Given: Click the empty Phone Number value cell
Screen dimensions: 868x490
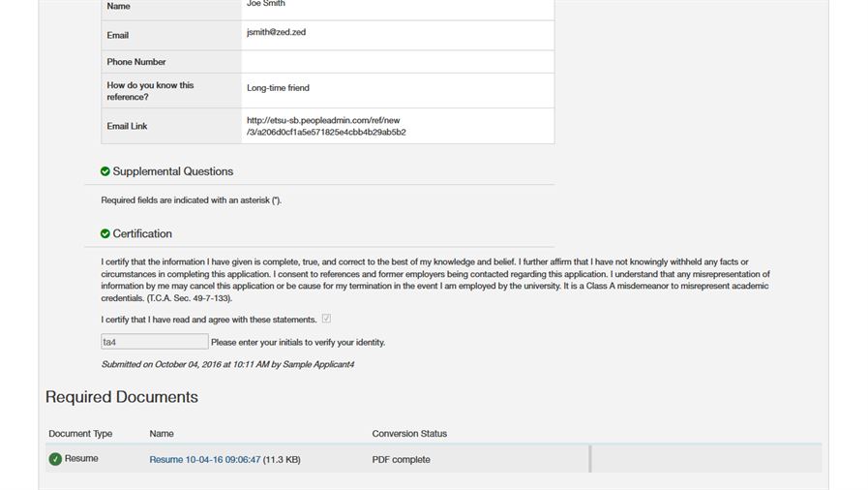Looking at the screenshot, I should [x=397, y=62].
